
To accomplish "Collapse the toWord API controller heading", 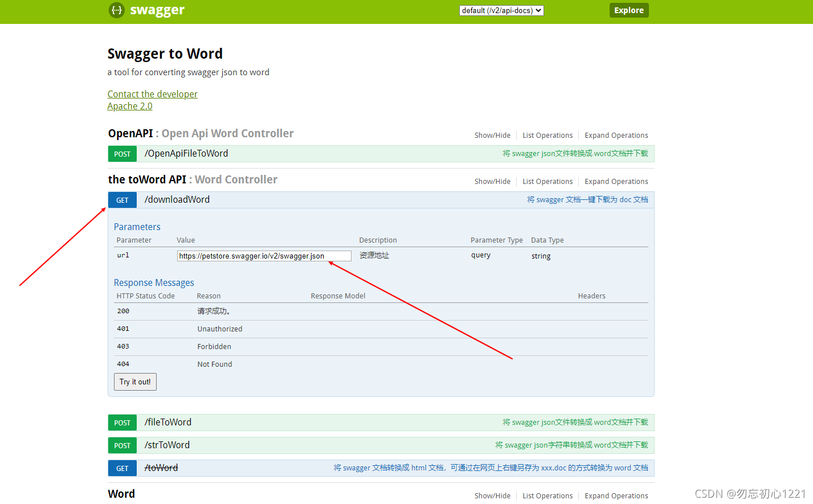I will [193, 179].
